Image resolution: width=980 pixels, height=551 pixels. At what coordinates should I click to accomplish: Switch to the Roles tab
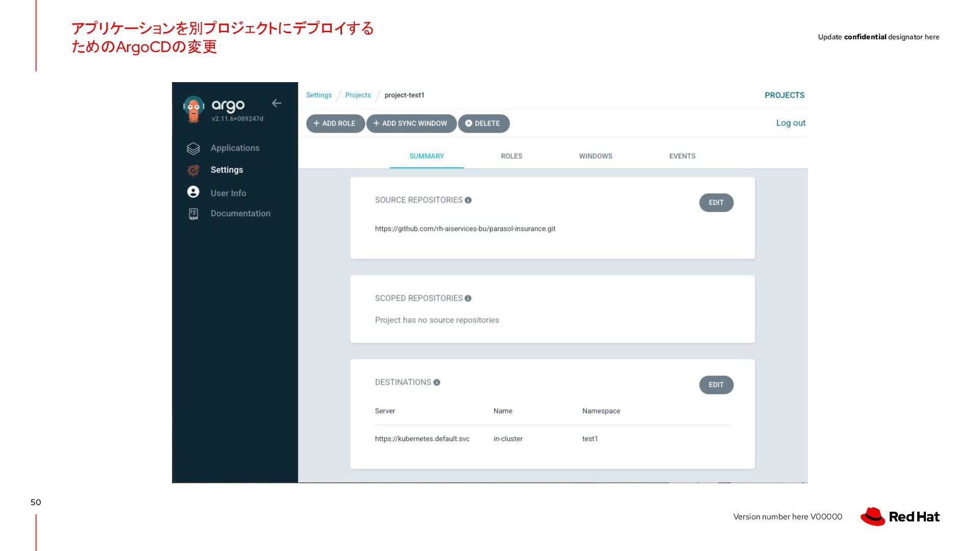(x=511, y=156)
